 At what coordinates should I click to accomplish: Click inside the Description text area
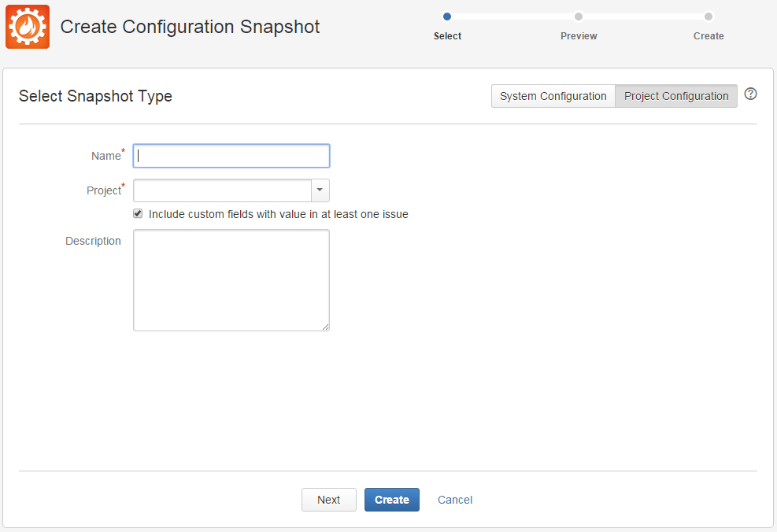tap(231, 280)
